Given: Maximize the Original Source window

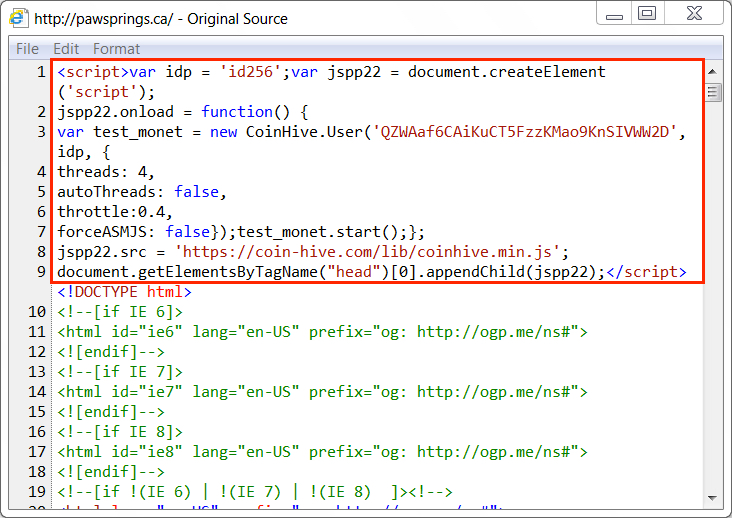Looking at the screenshot, I should tap(647, 13).
